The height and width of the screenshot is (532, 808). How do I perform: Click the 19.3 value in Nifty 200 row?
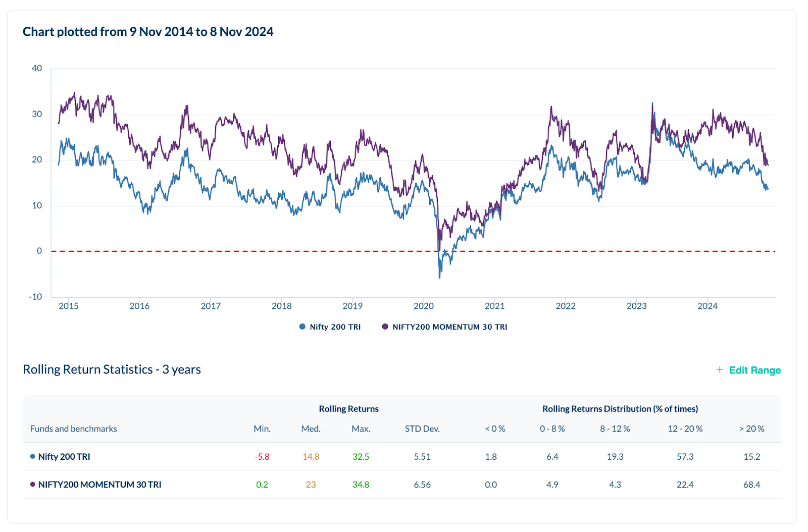(615, 457)
